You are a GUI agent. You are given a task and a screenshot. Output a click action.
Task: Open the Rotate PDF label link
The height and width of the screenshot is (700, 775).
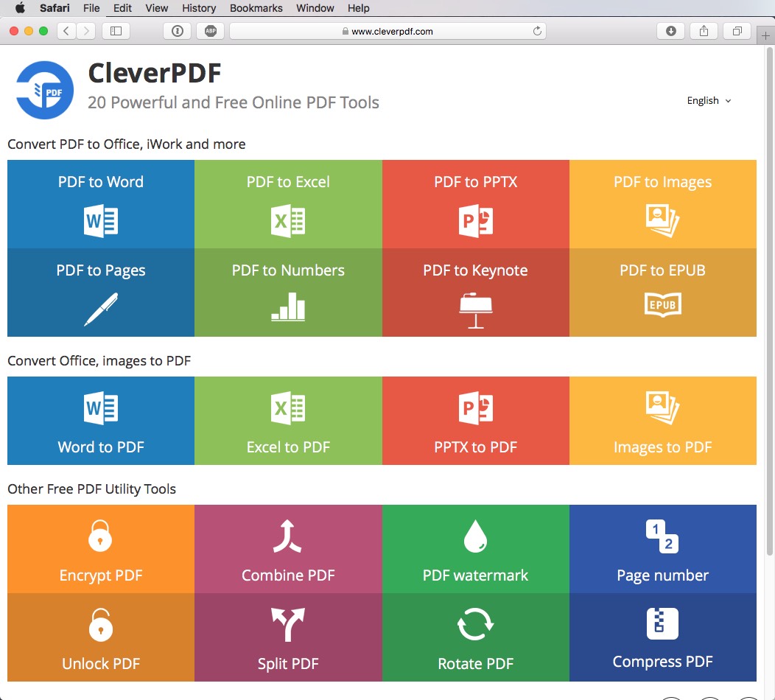point(475,664)
